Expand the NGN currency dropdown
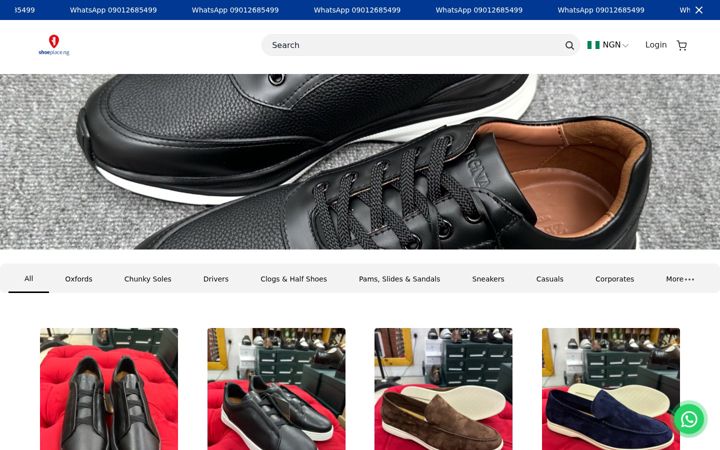This screenshot has height=450, width=720. click(615, 45)
